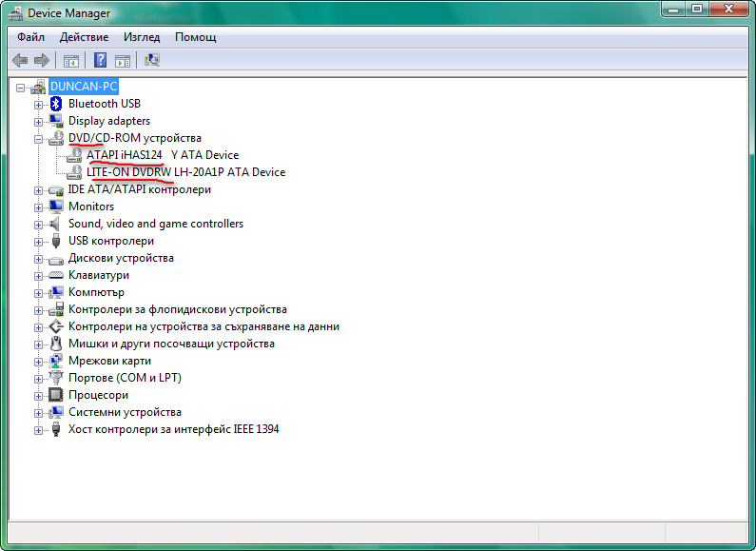Click the Back arrow toolbar icon

coord(20,60)
